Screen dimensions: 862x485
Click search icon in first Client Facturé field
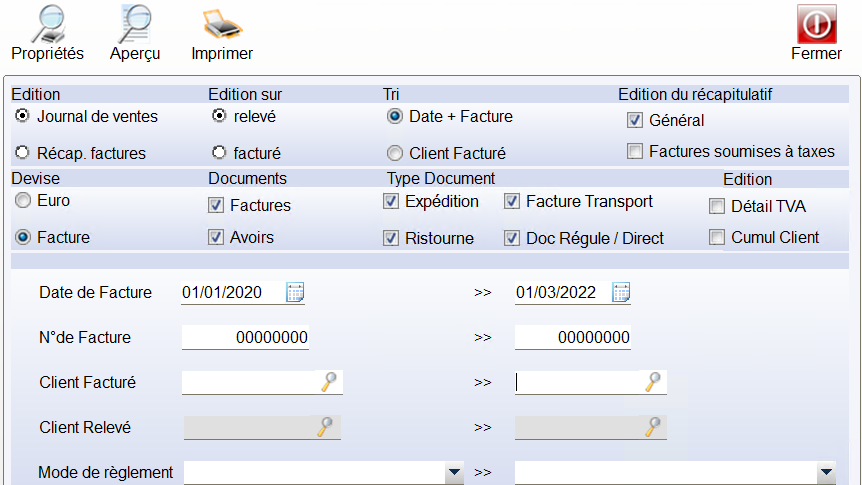click(329, 382)
